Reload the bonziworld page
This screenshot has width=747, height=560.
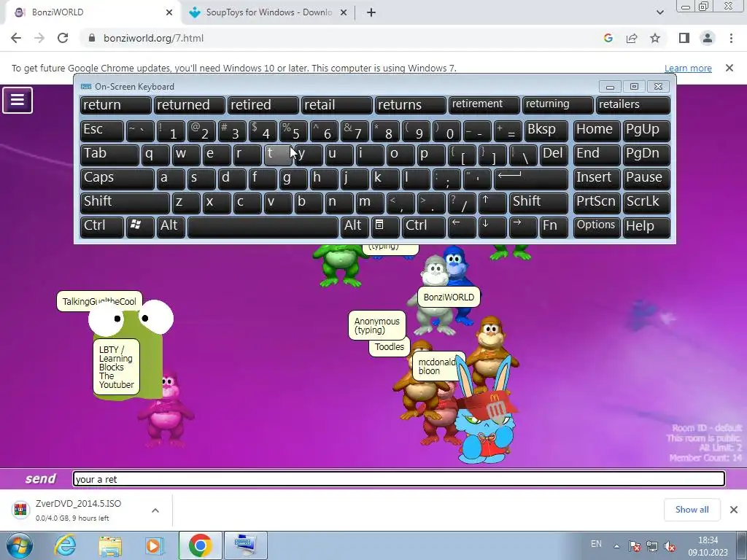[63, 38]
